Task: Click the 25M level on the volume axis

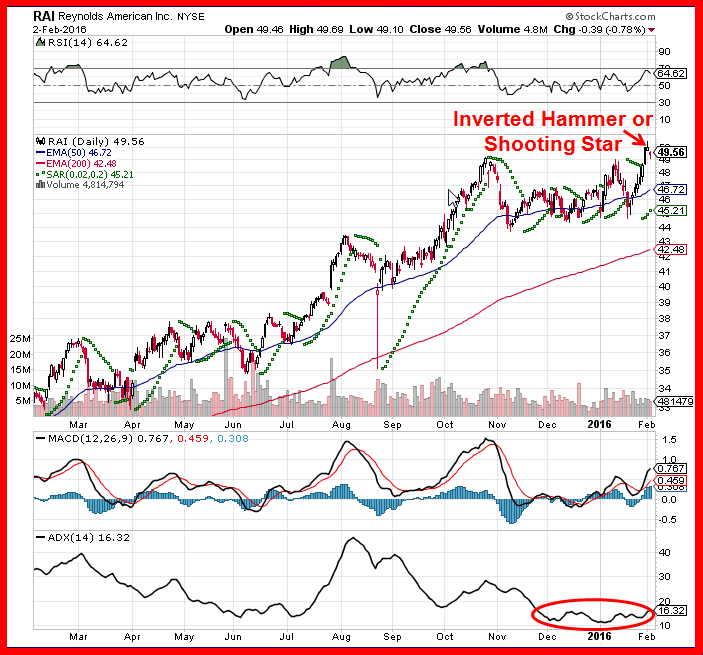Action: (20, 338)
